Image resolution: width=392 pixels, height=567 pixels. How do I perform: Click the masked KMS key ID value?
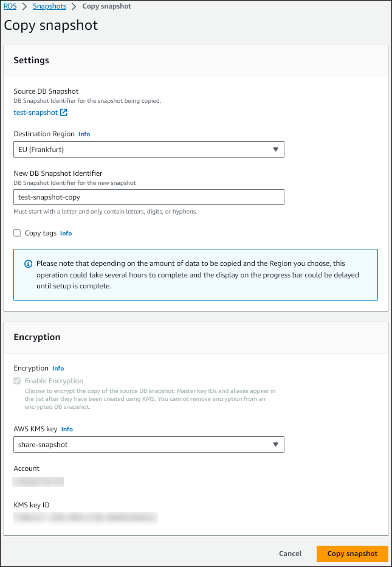(85, 518)
